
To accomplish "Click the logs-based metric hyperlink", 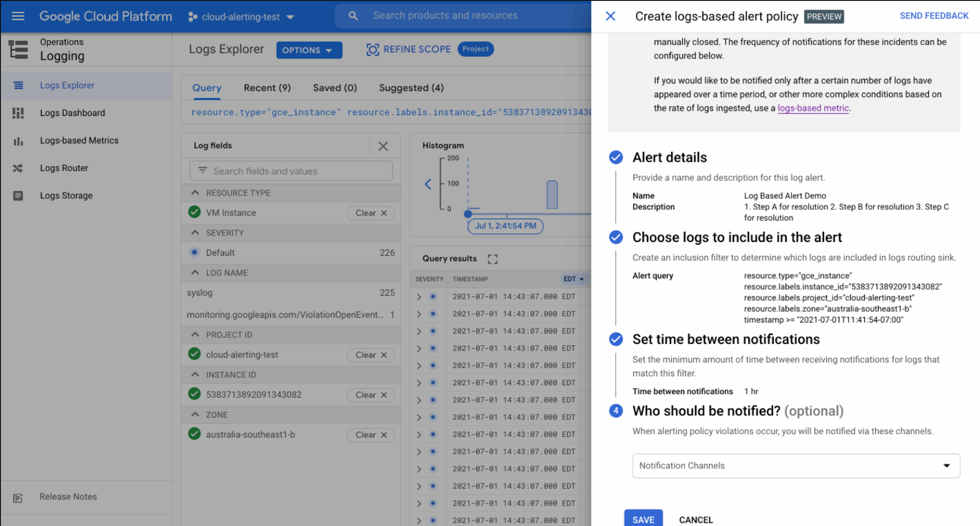I will [x=812, y=108].
